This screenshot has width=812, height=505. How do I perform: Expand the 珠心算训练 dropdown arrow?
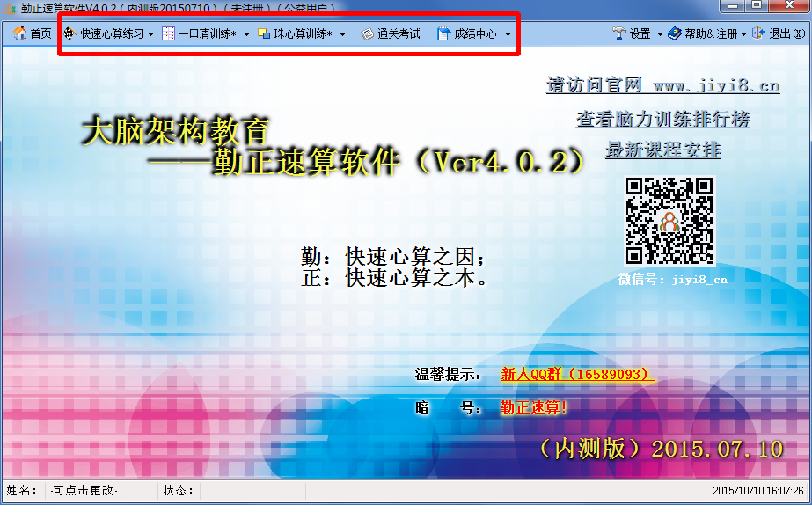click(x=342, y=34)
